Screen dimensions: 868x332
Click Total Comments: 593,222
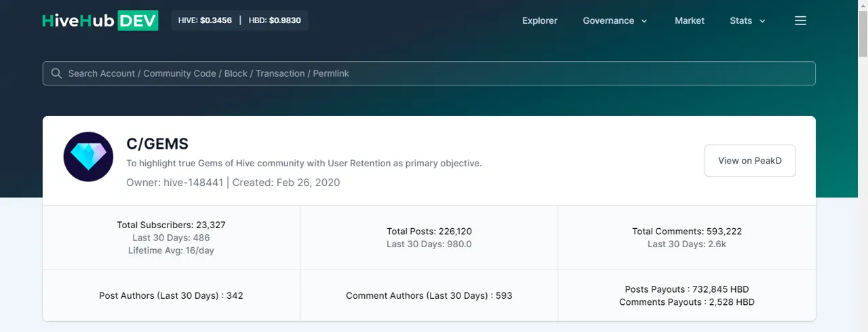(x=687, y=232)
